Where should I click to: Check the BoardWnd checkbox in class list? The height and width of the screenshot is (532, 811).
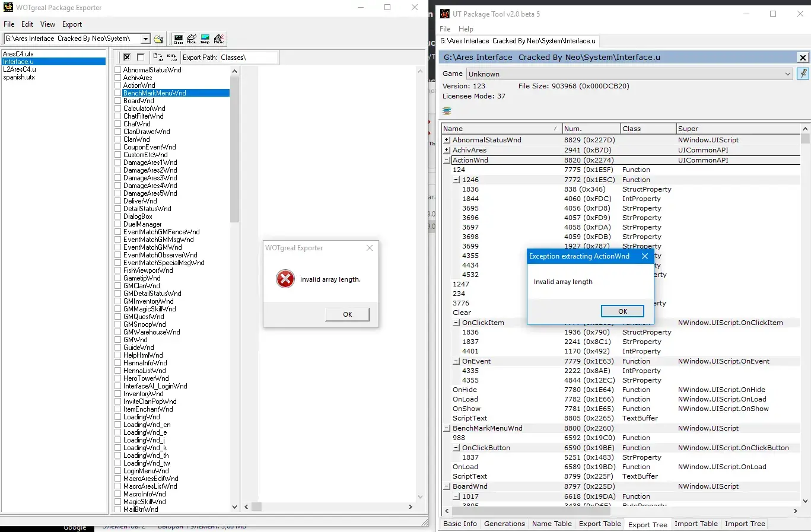click(x=118, y=101)
